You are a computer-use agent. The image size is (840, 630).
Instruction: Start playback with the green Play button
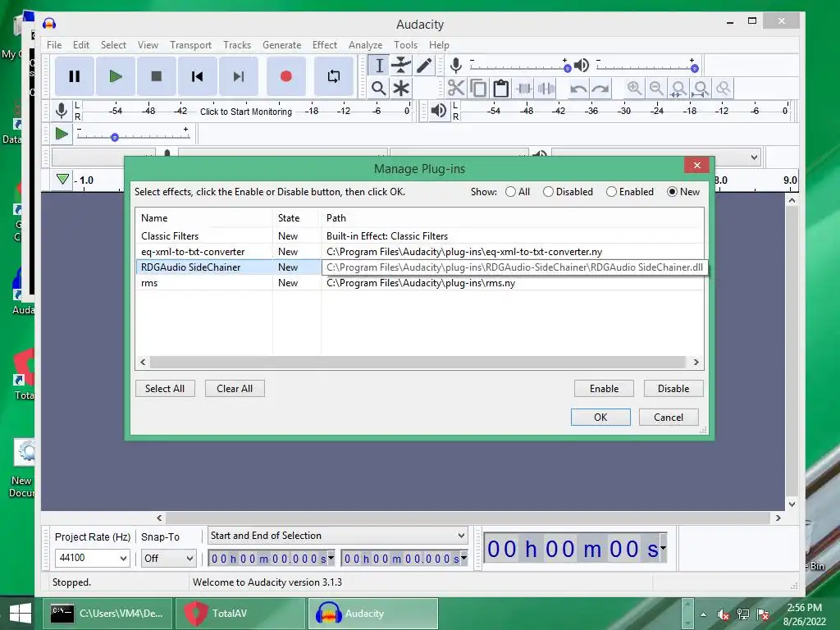tap(115, 76)
